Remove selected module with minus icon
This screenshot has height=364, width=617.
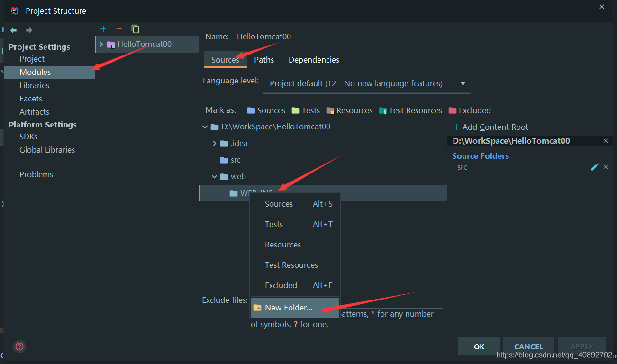pyautogui.click(x=119, y=29)
